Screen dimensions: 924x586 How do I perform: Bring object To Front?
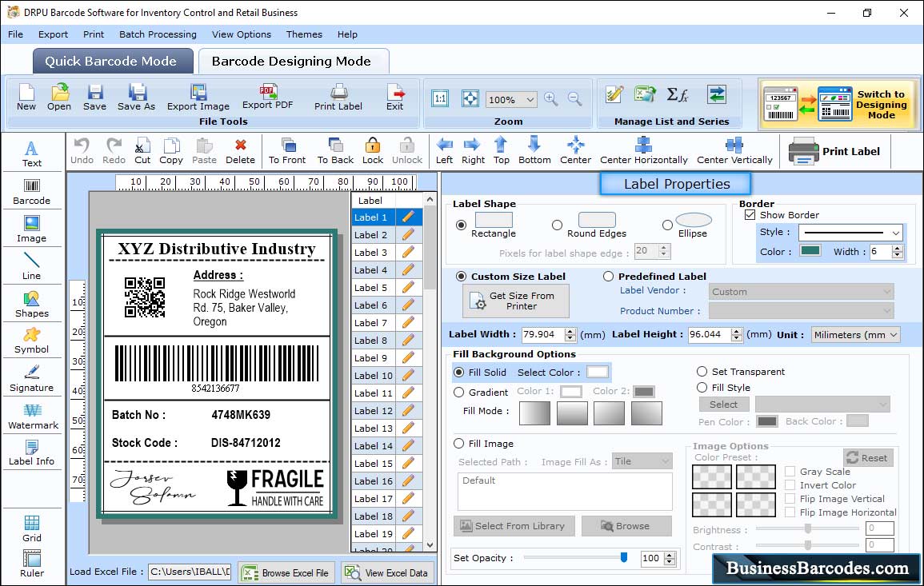pos(287,151)
